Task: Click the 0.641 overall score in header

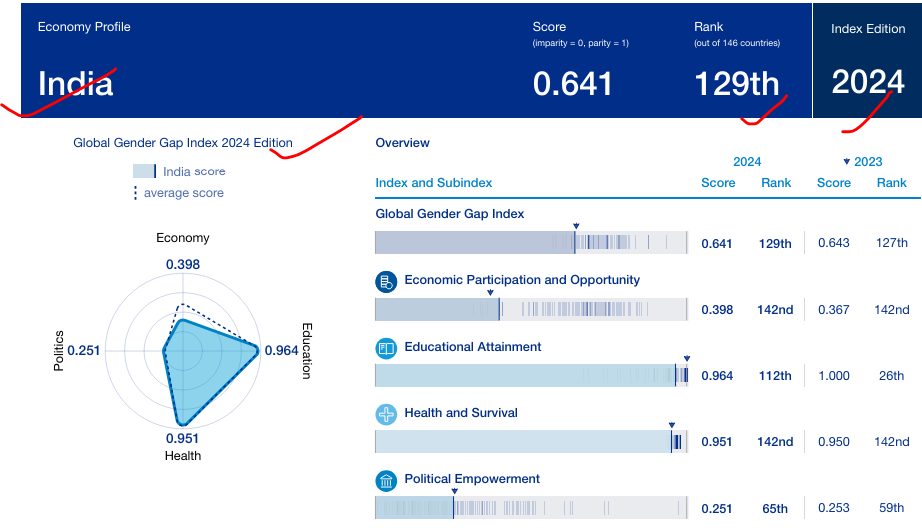Action: (573, 83)
